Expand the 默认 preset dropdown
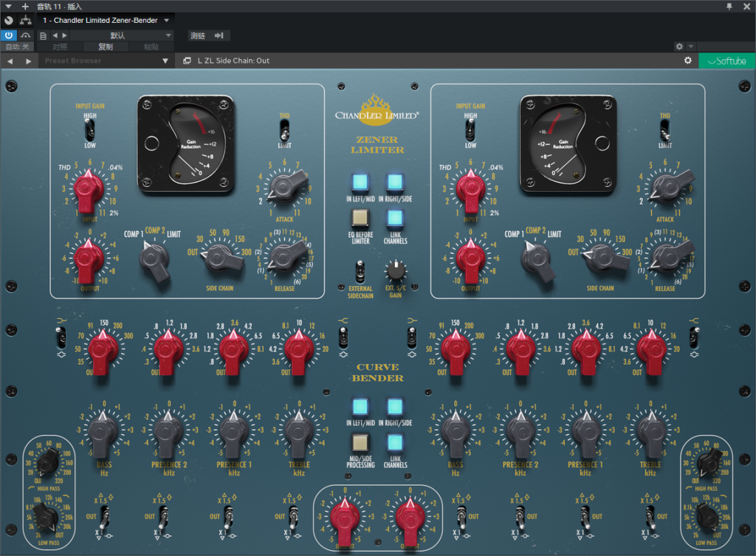The image size is (756, 556). (122, 35)
